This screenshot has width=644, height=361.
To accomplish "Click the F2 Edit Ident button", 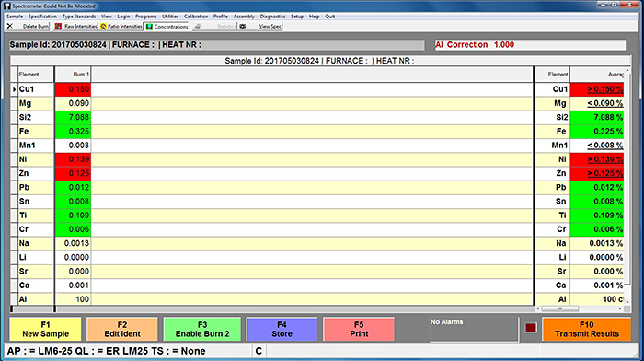I will [x=122, y=330].
